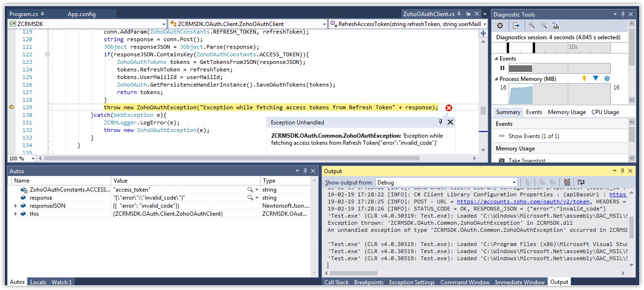Viewport: 644px width, 290px height.
Task: Open visualizer dropdown for response row
Action: [x=257, y=198]
